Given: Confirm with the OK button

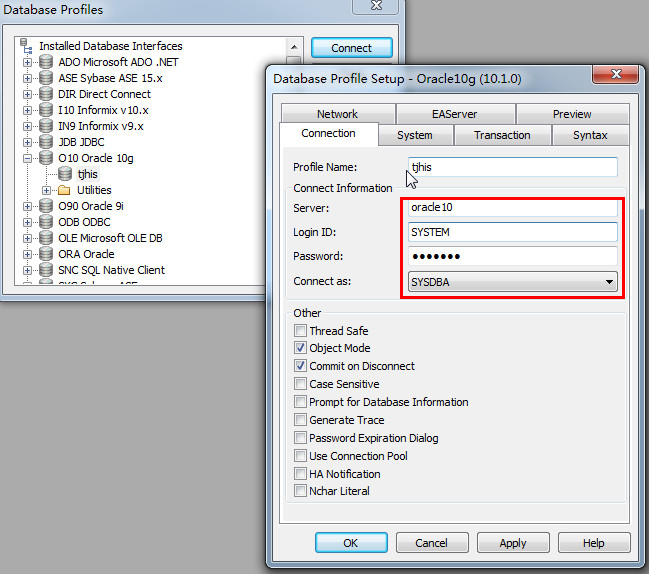Looking at the screenshot, I should click(351, 543).
